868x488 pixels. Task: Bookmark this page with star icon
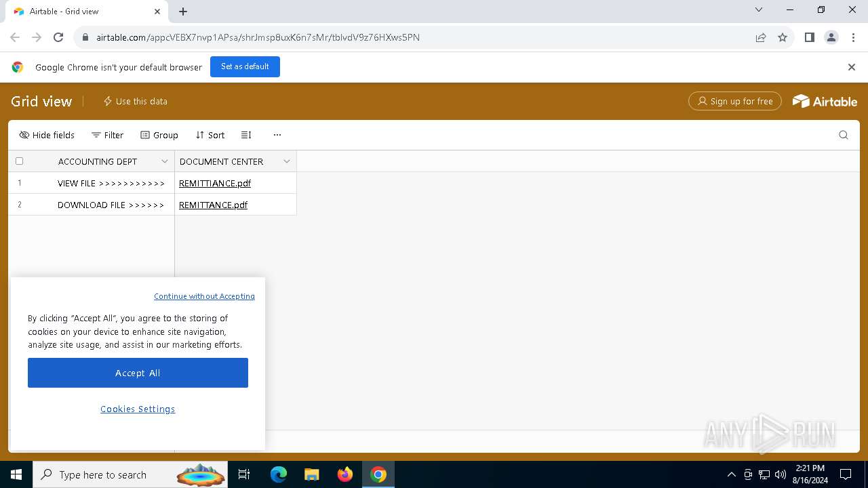[783, 37]
